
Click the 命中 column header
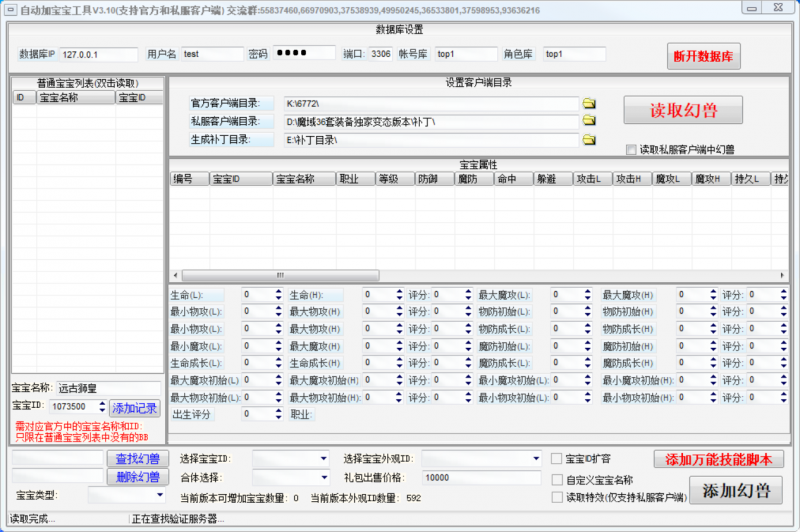[x=514, y=179]
